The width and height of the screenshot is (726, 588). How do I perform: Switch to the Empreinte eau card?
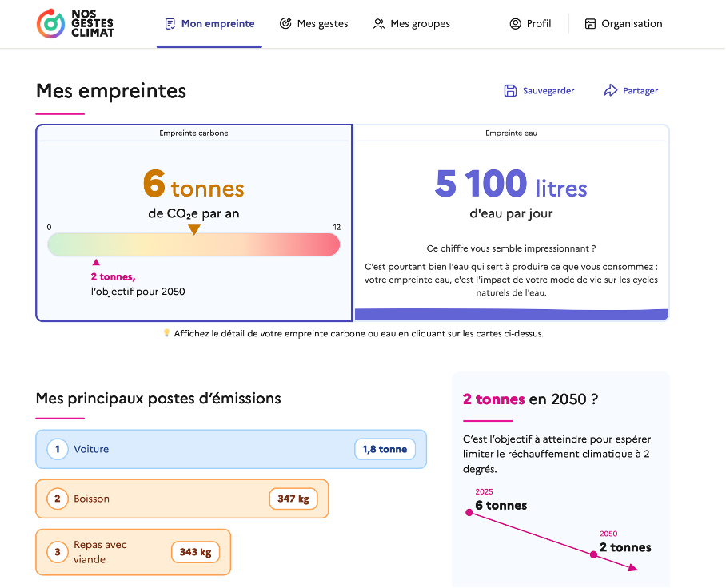pyautogui.click(x=511, y=222)
